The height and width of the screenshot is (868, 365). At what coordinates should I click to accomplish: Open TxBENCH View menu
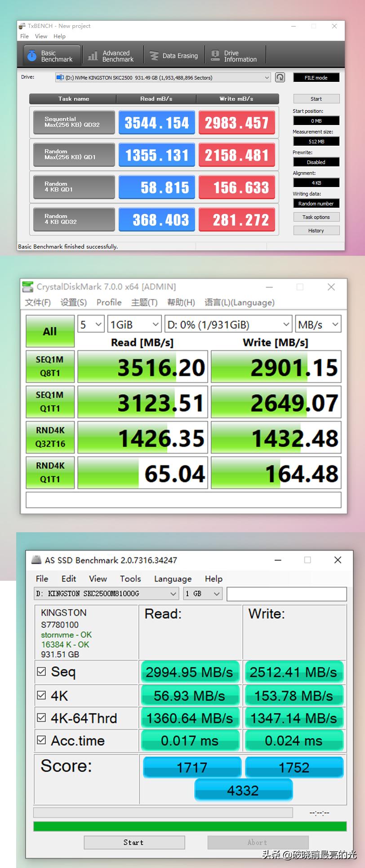click(41, 36)
